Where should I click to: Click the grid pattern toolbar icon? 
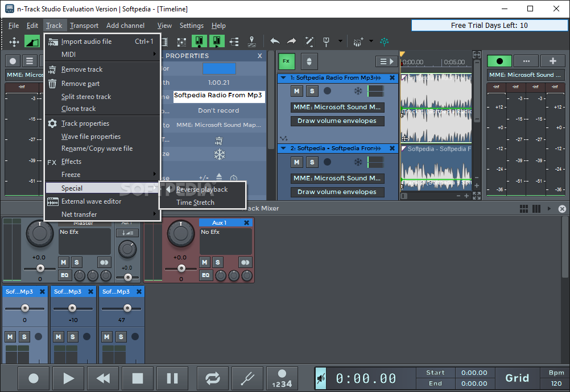click(181, 42)
